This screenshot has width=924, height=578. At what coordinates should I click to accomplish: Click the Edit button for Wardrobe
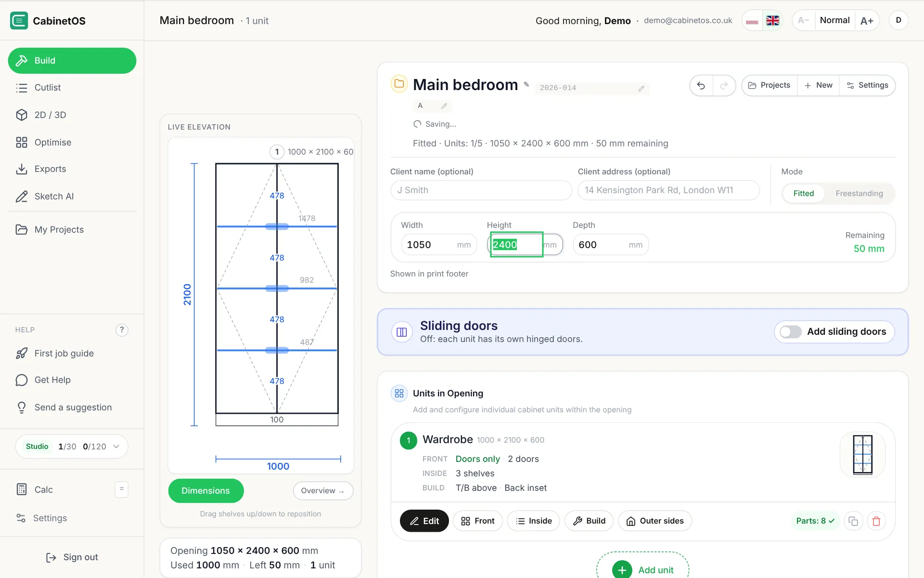click(x=424, y=521)
